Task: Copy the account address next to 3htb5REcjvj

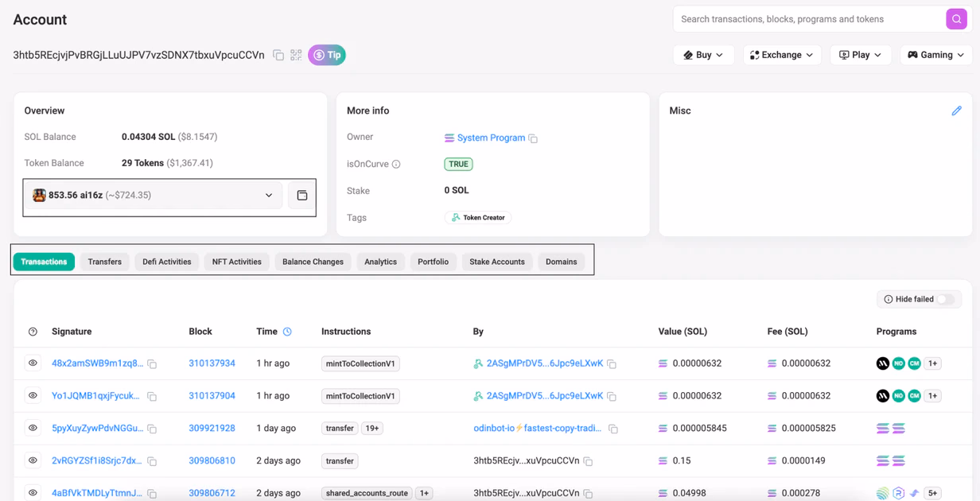Action: pyautogui.click(x=278, y=55)
